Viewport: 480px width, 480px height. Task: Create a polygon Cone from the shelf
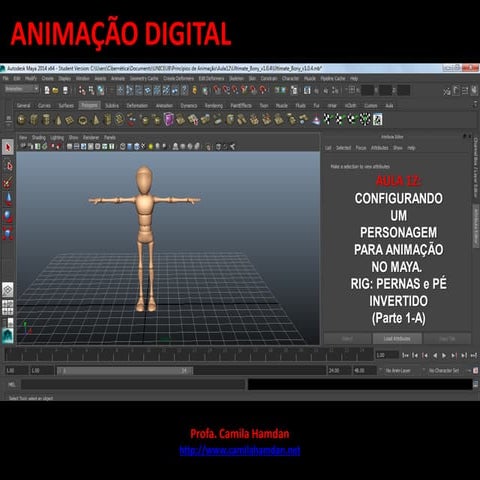[58, 120]
